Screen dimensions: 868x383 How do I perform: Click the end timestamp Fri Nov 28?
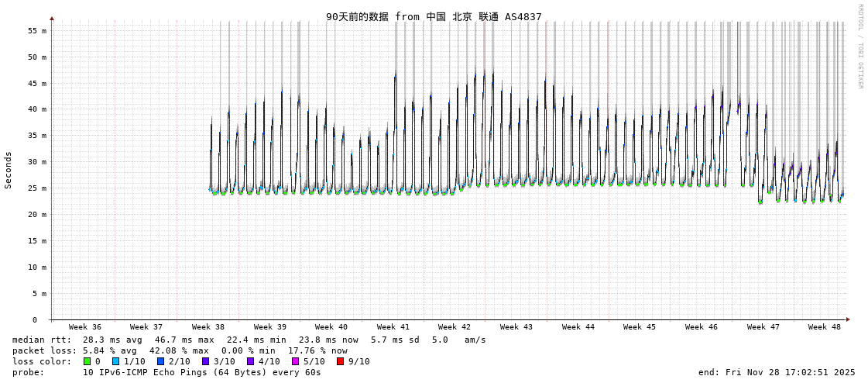(x=777, y=372)
